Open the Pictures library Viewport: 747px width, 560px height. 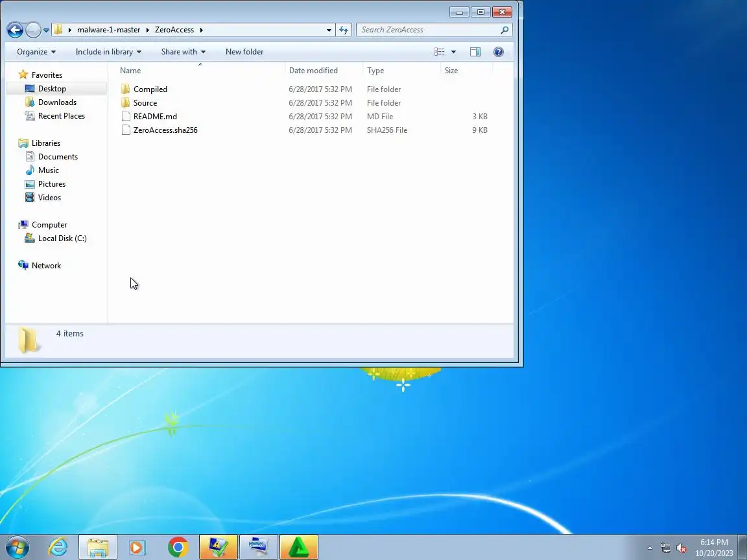pyautogui.click(x=51, y=184)
